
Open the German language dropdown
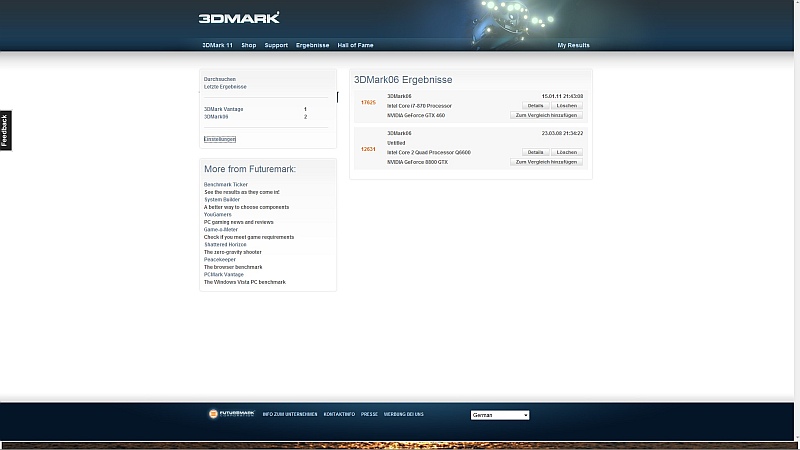point(500,415)
